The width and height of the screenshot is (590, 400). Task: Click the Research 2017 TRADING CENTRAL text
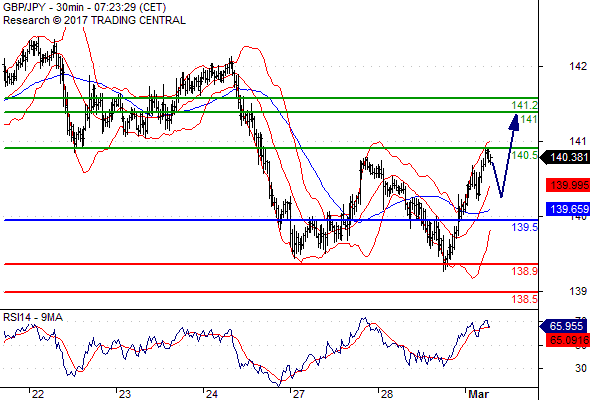click(94, 20)
